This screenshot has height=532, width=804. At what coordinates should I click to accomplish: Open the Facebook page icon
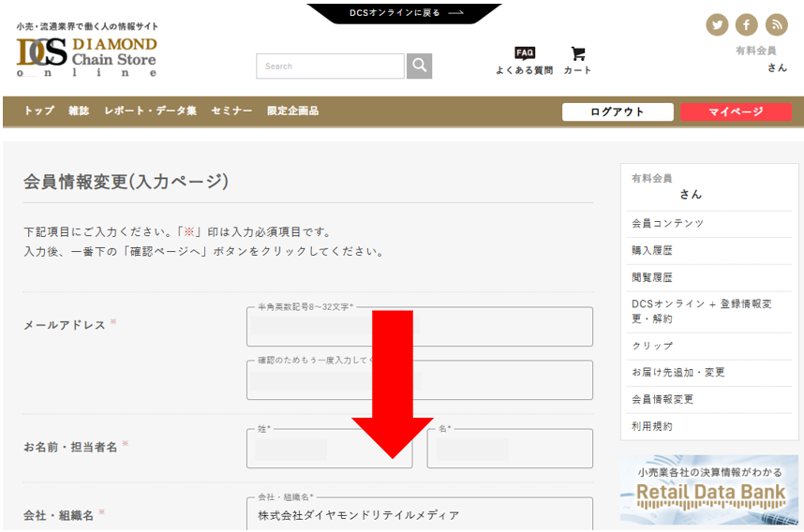(x=746, y=25)
